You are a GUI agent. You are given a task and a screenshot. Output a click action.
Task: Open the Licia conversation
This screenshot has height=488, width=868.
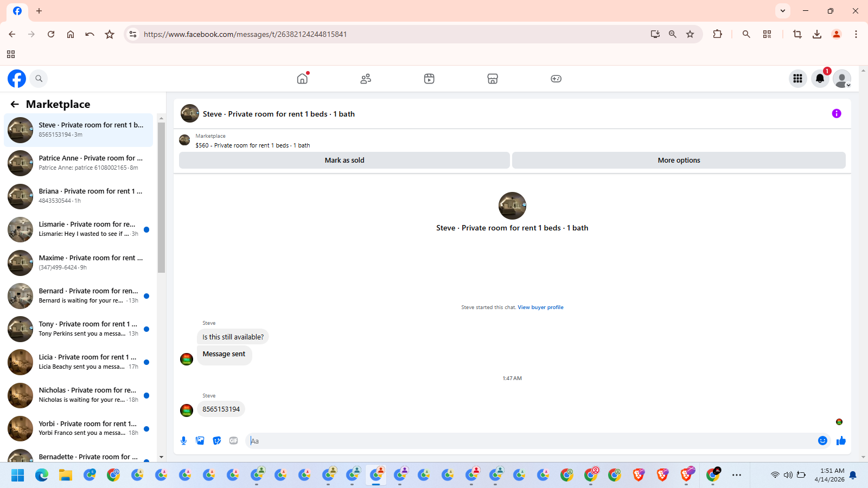pos(79,362)
